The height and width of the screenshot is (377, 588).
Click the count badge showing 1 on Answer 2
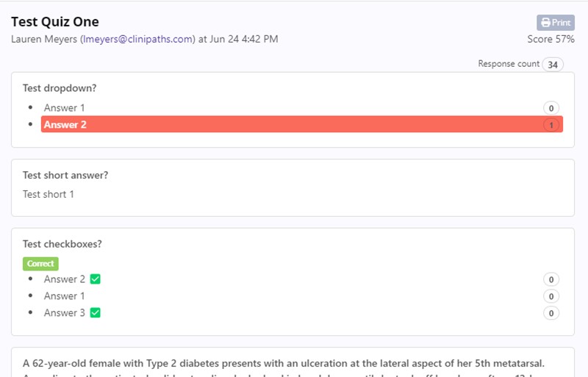coord(551,125)
